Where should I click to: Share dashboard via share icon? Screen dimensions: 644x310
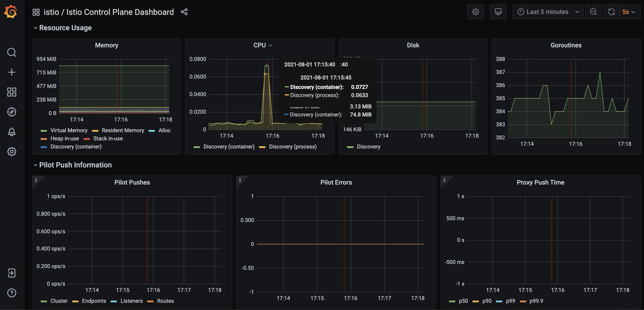click(x=184, y=12)
